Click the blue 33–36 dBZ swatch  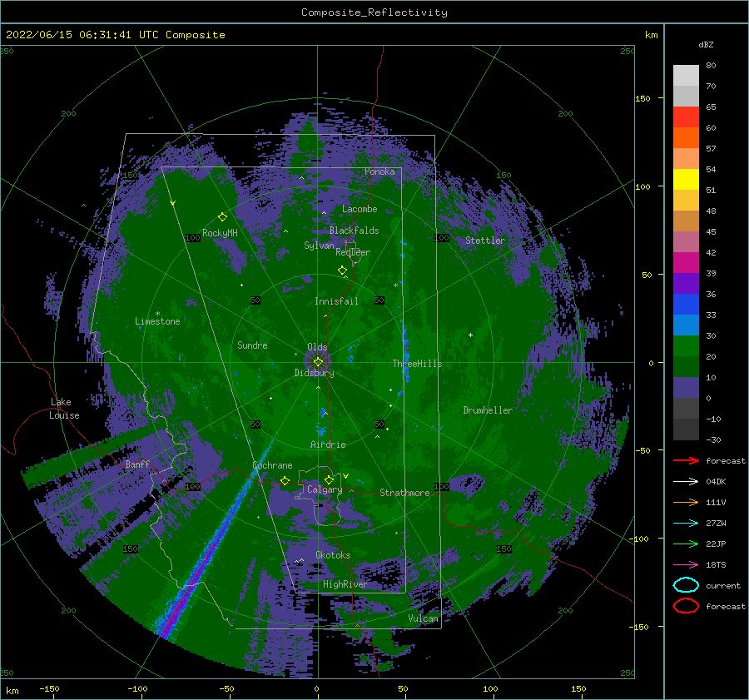pos(686,305)
